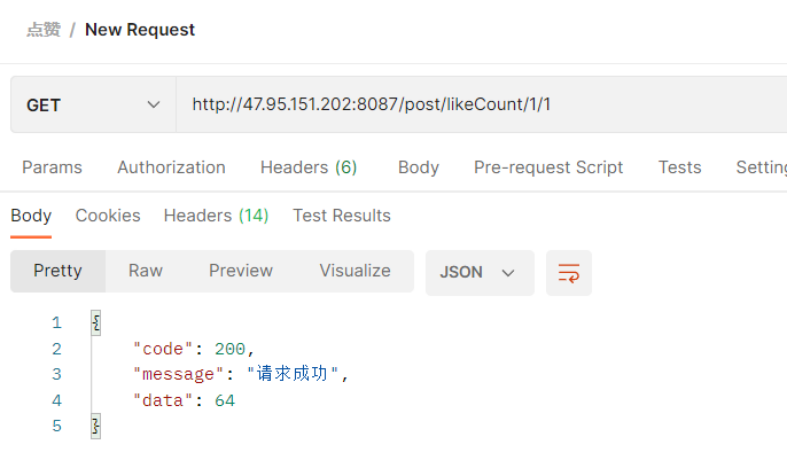Show the response Cookies tab
The width and height of the screenshot is (788, 469).
coord(108,215)
